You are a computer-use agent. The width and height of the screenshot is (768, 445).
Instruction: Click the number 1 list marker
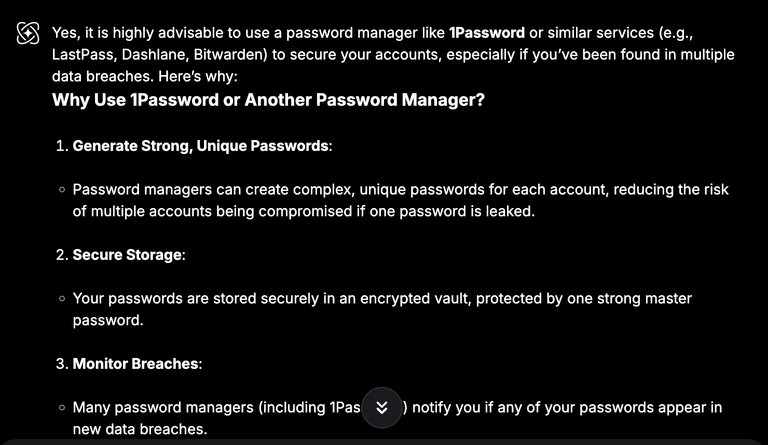click(61, 146)
